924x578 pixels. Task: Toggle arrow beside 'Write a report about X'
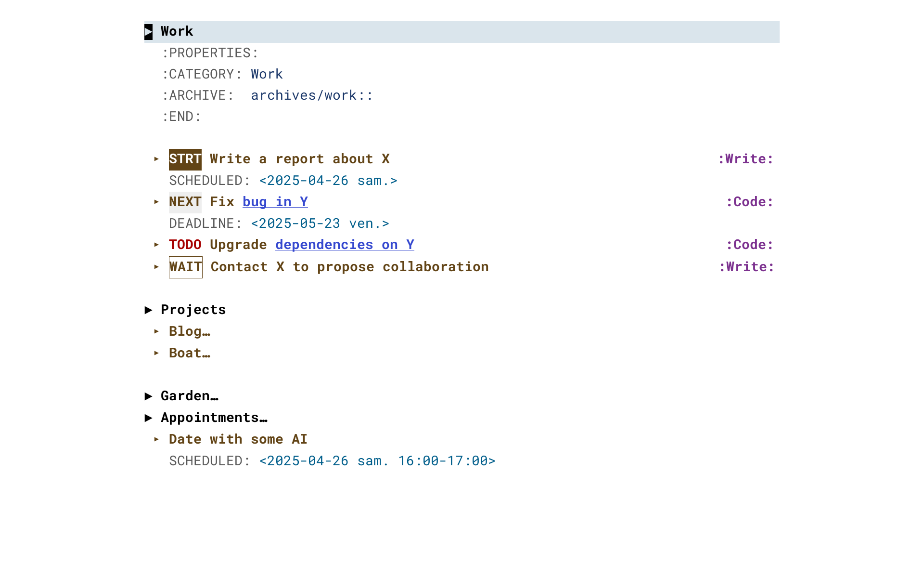point(156,159)
